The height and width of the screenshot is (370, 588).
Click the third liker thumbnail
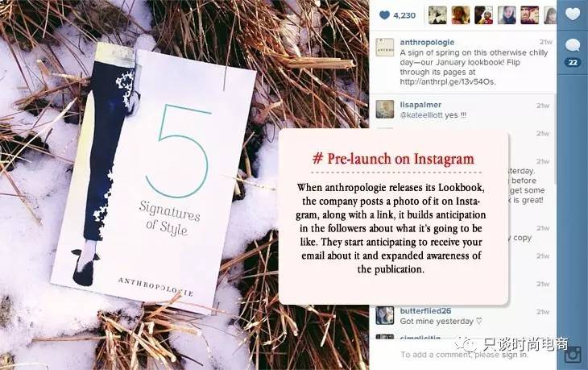[484, 15]
